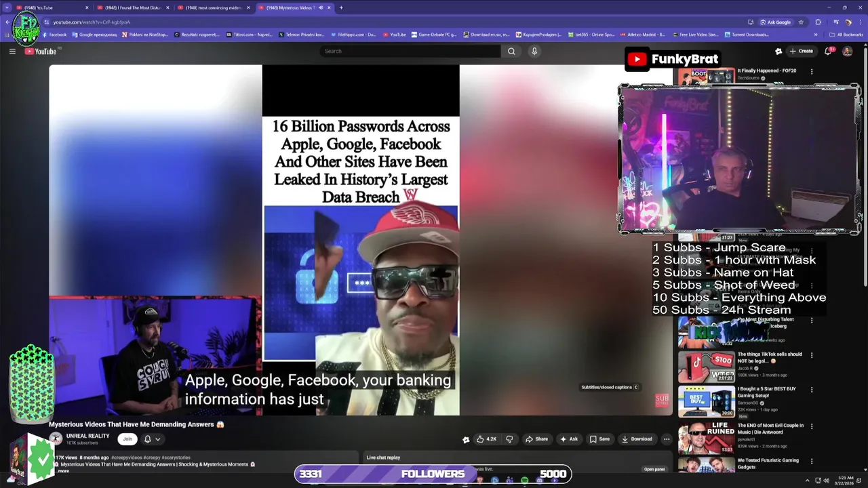The image size is (868, 488).
Task: Click the Share button
Action: (x=536, y=439)
